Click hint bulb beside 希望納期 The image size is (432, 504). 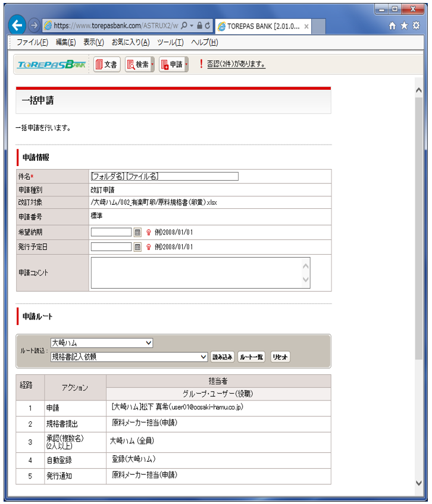coord(149,232)
